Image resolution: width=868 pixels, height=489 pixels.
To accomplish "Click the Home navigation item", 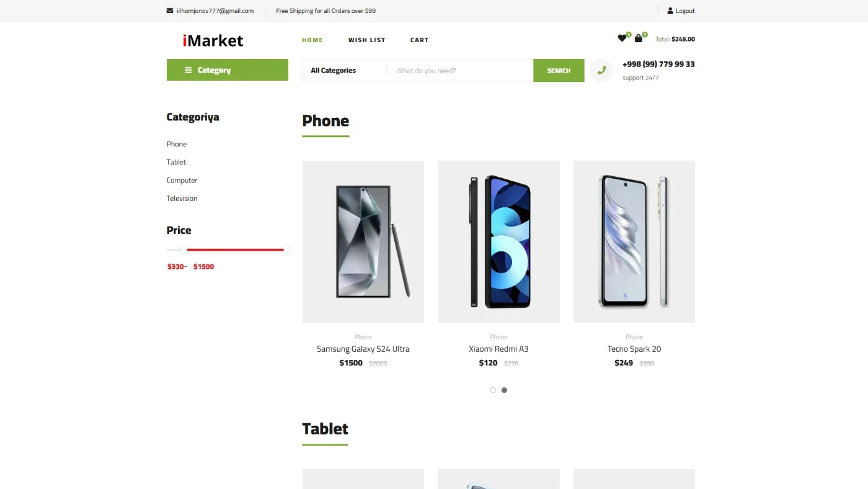I will (x=312, y=40).
